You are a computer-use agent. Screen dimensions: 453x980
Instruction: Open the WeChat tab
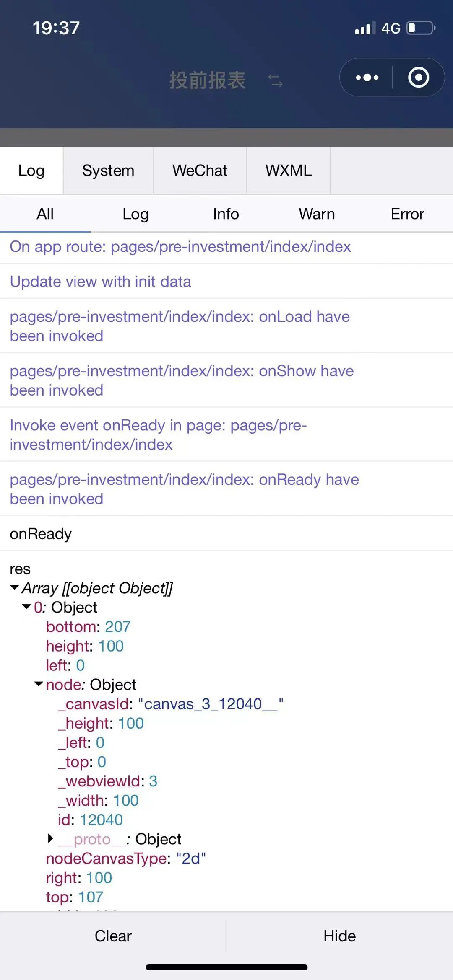(x=200, y=171)
